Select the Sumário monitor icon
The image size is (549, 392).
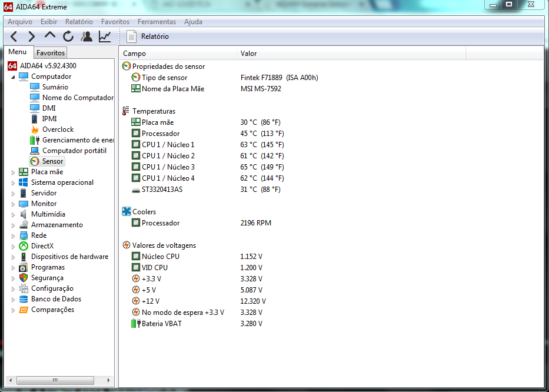[34, 87]
